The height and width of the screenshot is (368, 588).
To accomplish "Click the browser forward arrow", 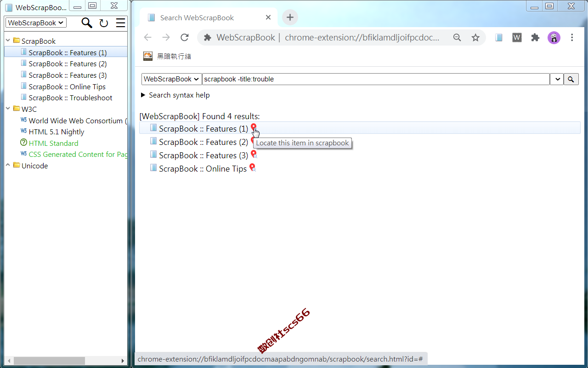I will click(166, 37).
